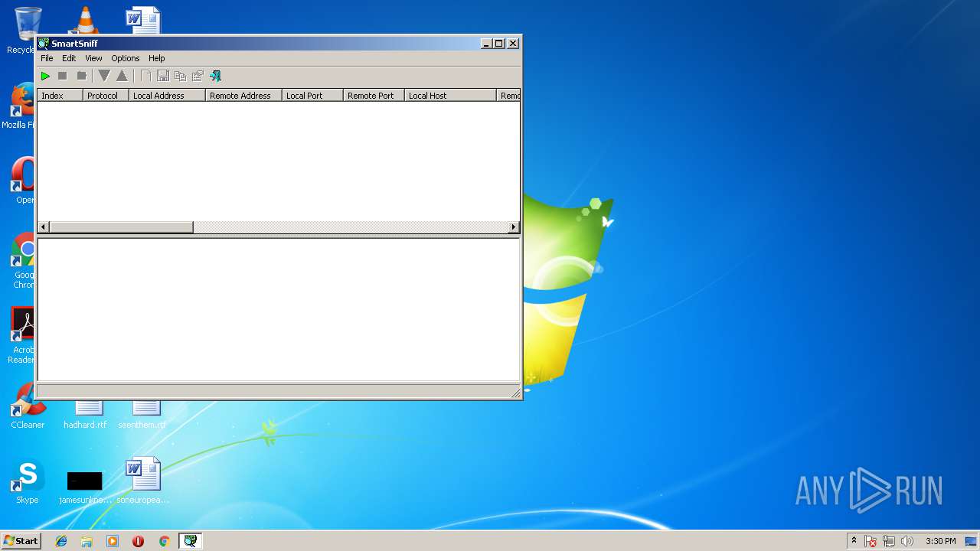The width and height of the screenshot is (980, 551).
Task: Sort by the Index column header
Action: point(60,96)
